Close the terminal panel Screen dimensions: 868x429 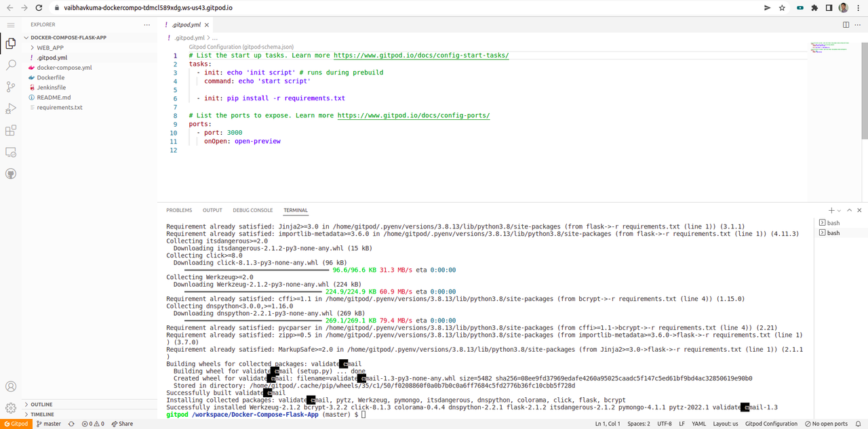tap(860, 210)
